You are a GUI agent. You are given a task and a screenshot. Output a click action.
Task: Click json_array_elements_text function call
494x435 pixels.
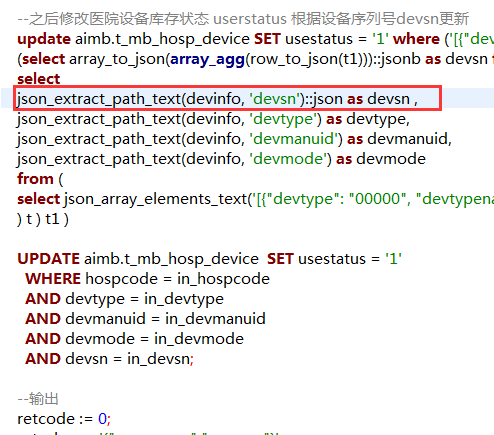[x=156, y=199]
